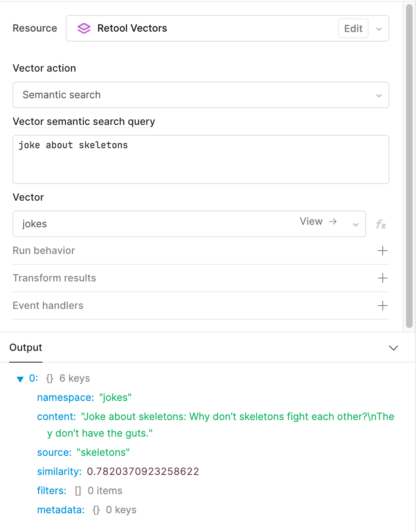
Task: Click the View arrow in Vector field
Action: 333,221
